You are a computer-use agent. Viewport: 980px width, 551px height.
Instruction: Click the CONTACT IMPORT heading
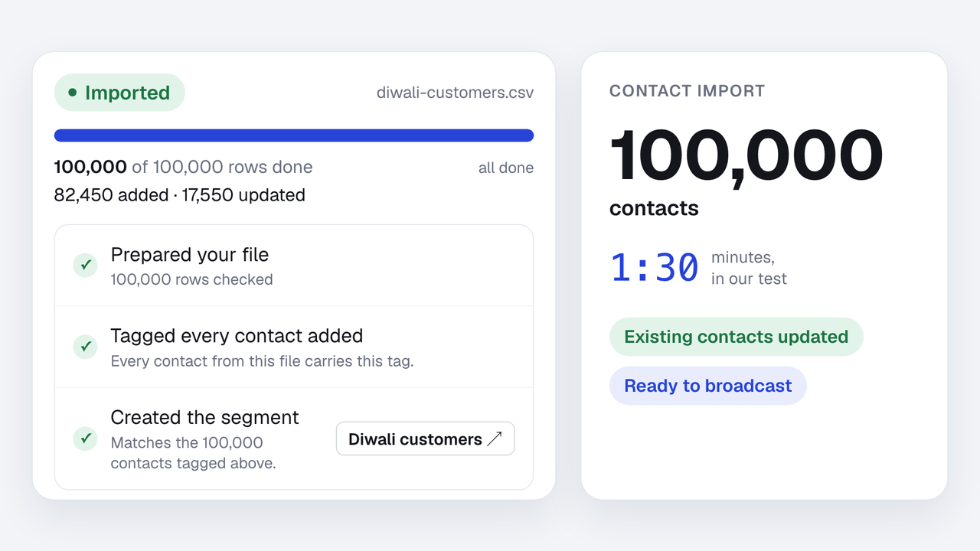tap(688, 91)
